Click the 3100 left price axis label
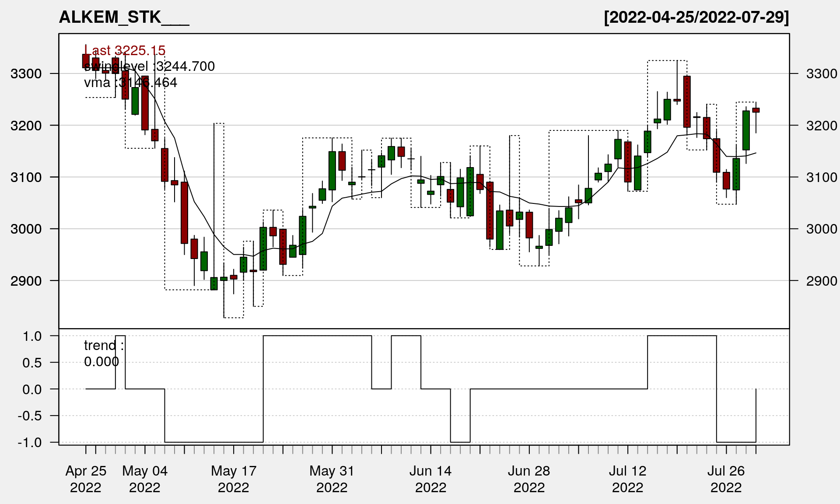 (x=26, y=177)
